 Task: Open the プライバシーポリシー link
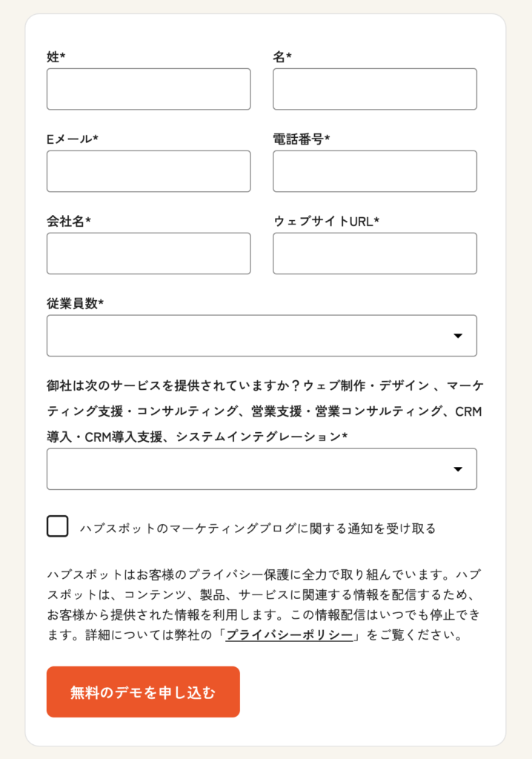[289, 635]
